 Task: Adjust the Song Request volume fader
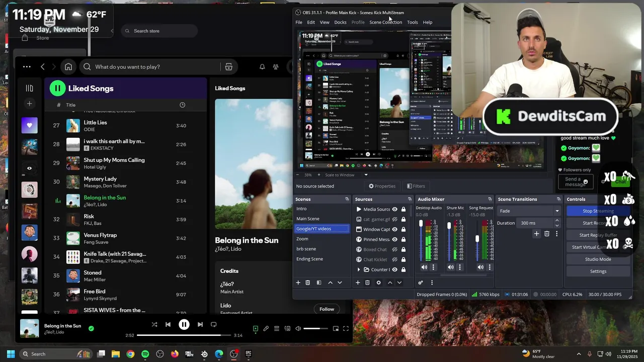pos(477,239)
